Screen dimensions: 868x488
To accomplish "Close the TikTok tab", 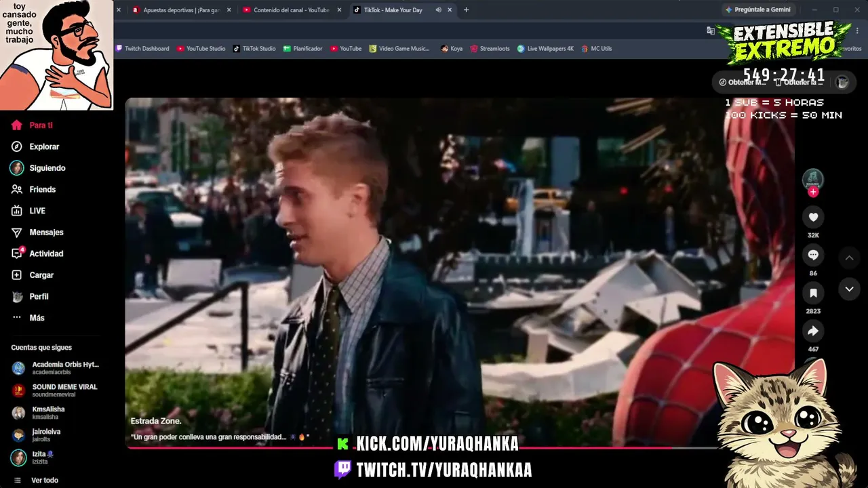I will [x=450, y=10].
